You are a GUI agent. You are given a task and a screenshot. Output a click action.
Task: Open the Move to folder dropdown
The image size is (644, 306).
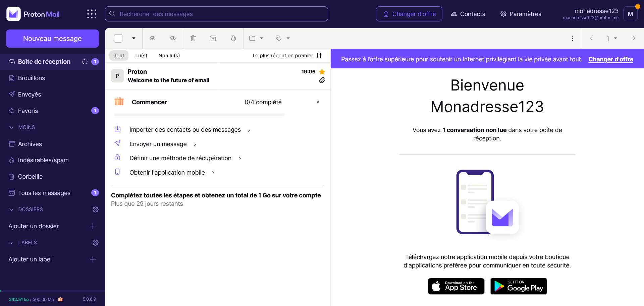(256, 38)
